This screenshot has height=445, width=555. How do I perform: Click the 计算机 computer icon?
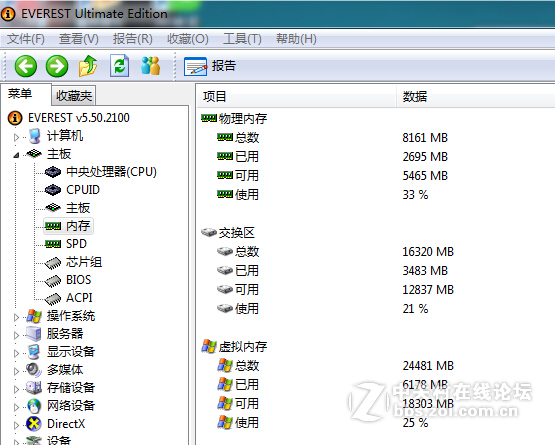(x=35, y=136)
